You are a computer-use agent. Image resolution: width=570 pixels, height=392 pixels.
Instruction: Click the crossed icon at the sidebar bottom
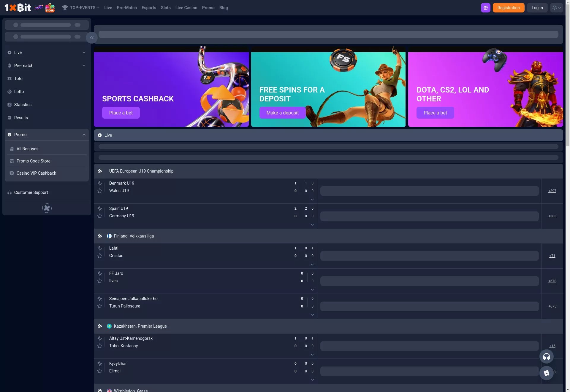click(47, 208)
